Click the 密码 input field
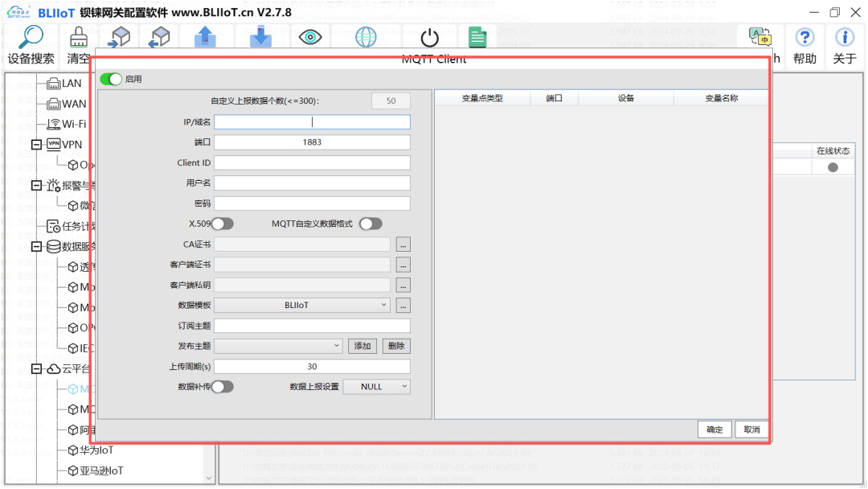This screenshot has height=489, width=868. [312, 203]
